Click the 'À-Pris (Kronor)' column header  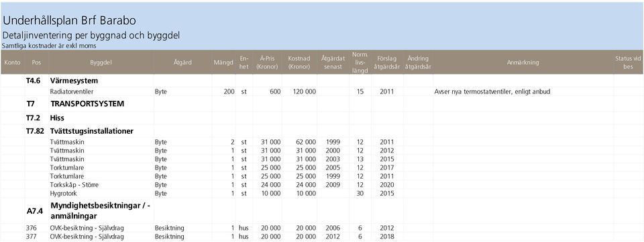(x=266, y=62)
